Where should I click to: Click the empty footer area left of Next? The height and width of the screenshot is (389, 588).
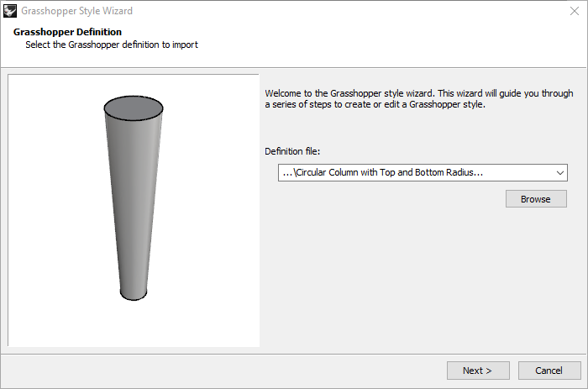227,371
